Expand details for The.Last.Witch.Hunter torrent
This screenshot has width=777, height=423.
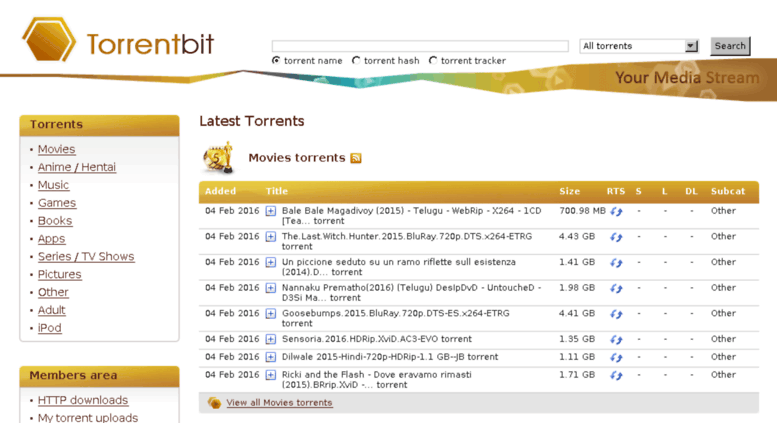(x=271, y=237)
